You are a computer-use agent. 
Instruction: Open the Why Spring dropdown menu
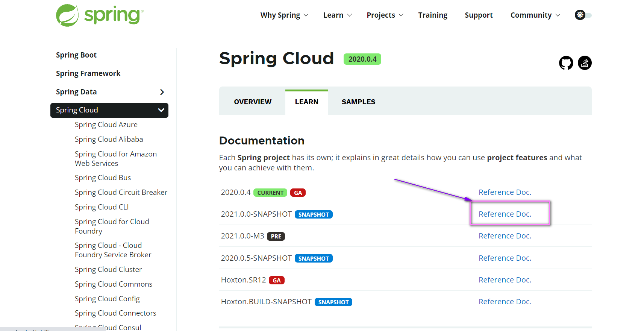point(284,15)
